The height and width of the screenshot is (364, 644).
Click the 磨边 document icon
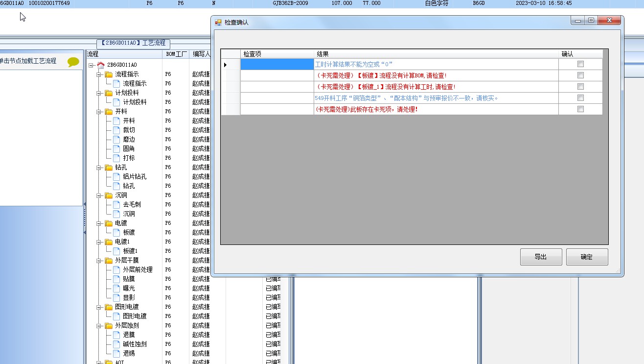click(x=116, y=139)
